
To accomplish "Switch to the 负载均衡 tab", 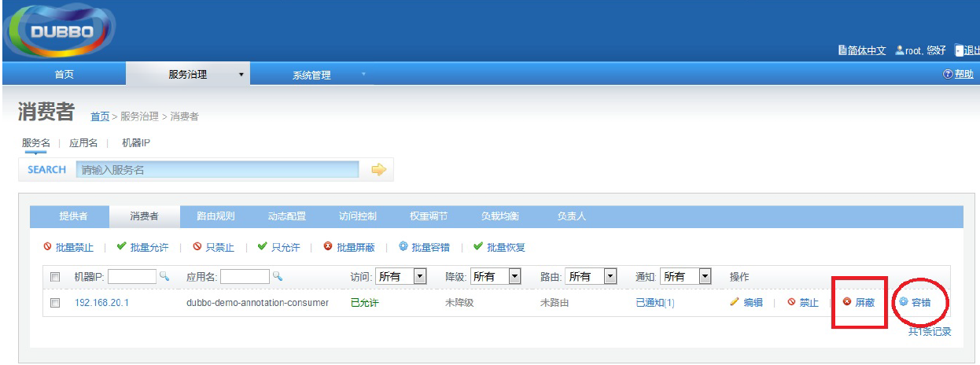I will click(x=500, y=216).
